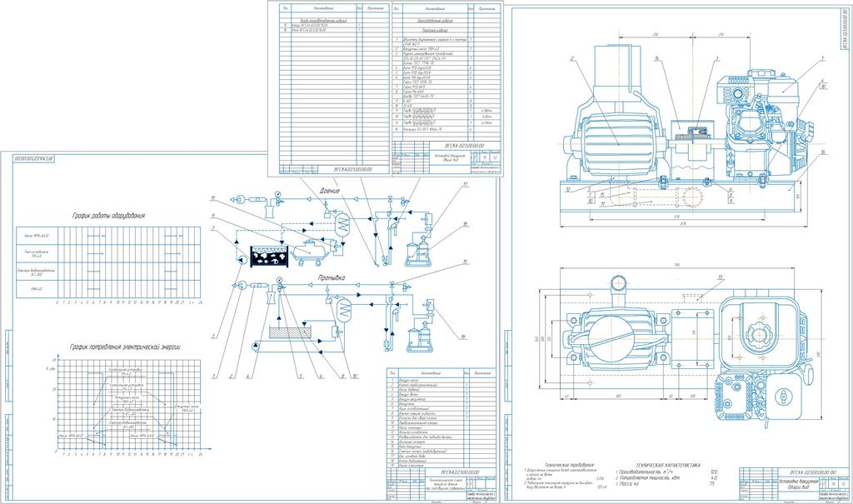Click the scheme legend table header "Наименование"
The image size is (853, 504).
430,373
